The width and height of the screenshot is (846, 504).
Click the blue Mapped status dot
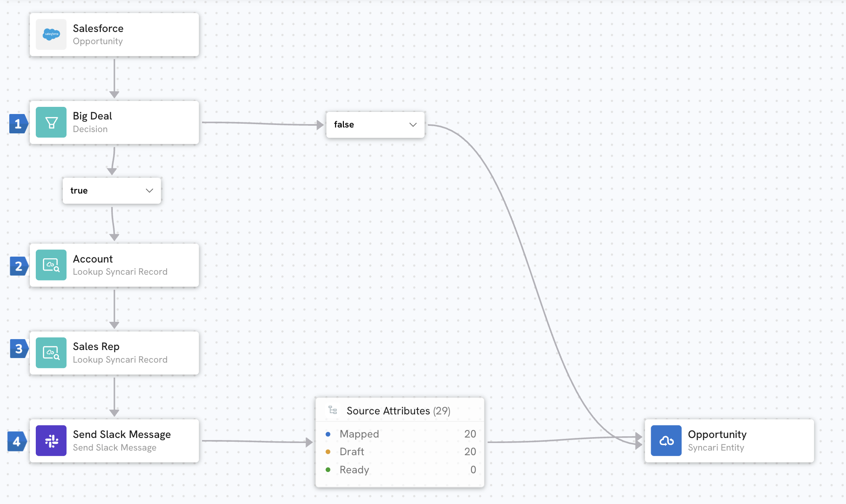[x=328, y=434]
